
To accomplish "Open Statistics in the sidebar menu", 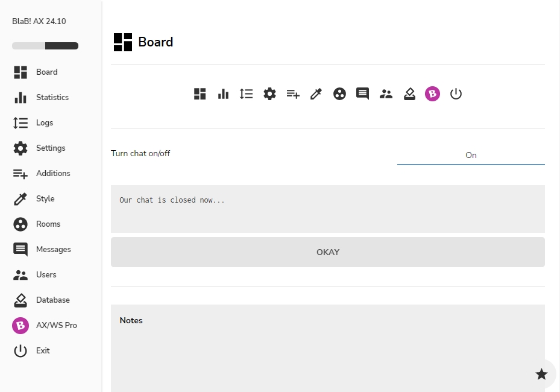I will (x=52, y=97).
